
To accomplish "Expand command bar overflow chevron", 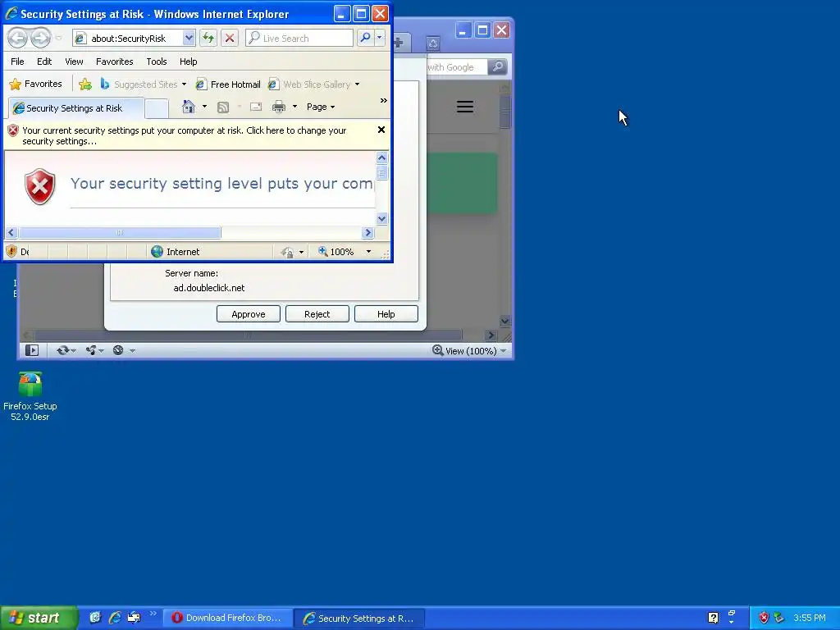I will 383,101.
